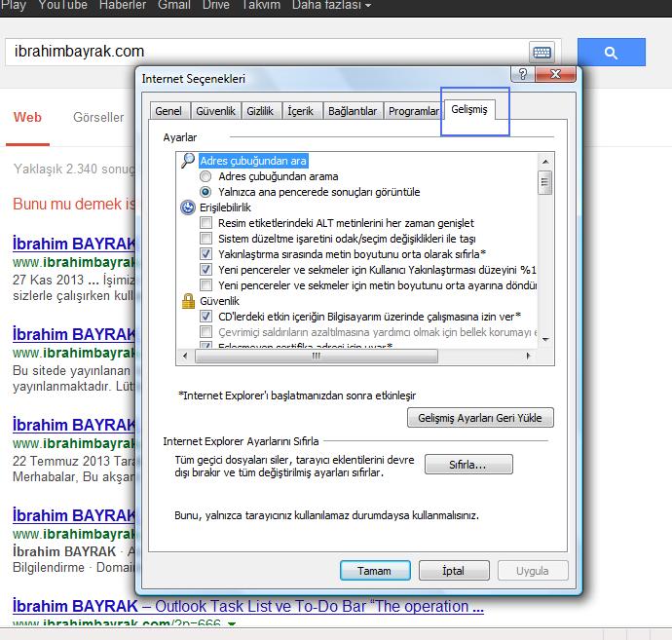Image resolution: width=672 pixels, height=640 pixels.
Task: Confirm with the Tamam button
Action: point(375,571)
